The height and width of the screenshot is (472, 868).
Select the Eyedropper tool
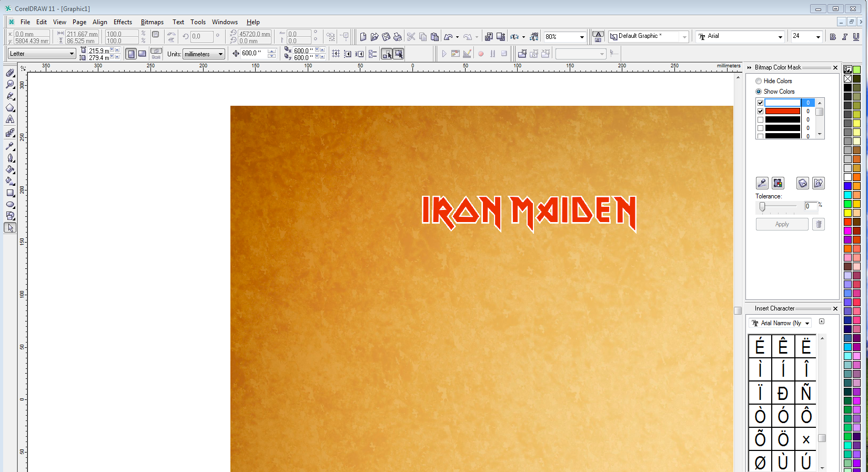[10, 146]
